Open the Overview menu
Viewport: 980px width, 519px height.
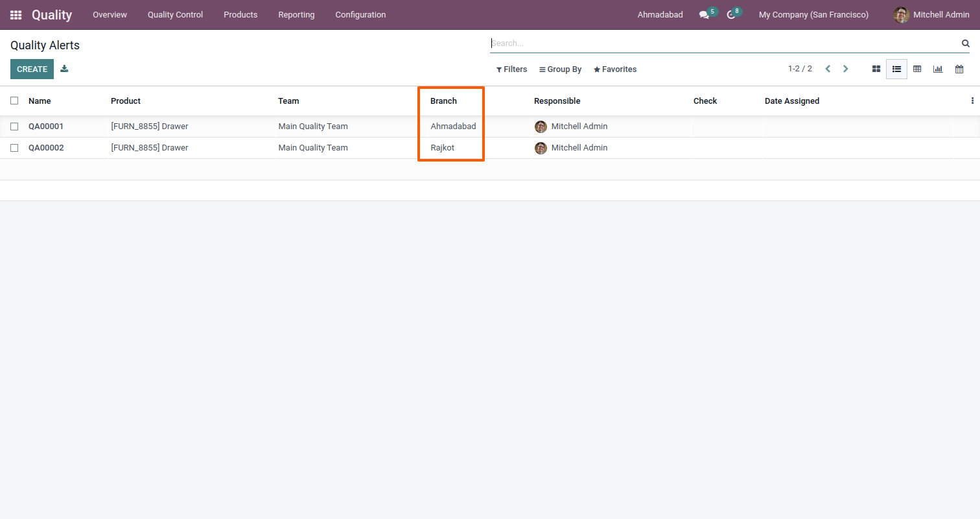110,15
